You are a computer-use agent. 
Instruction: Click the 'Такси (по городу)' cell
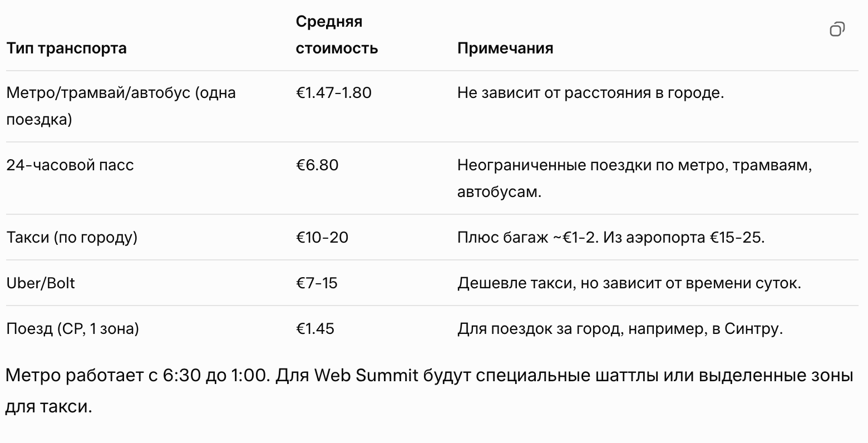pyautogui.click(x=72, y=238)
